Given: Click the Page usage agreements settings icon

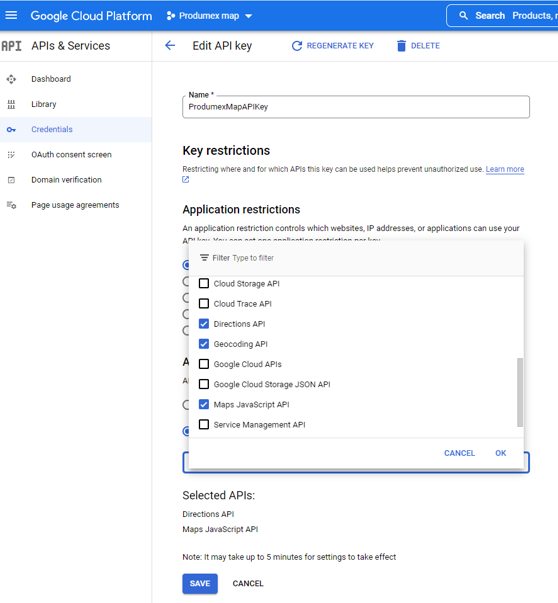Looking at the screenshot, I should coord(11,205).
